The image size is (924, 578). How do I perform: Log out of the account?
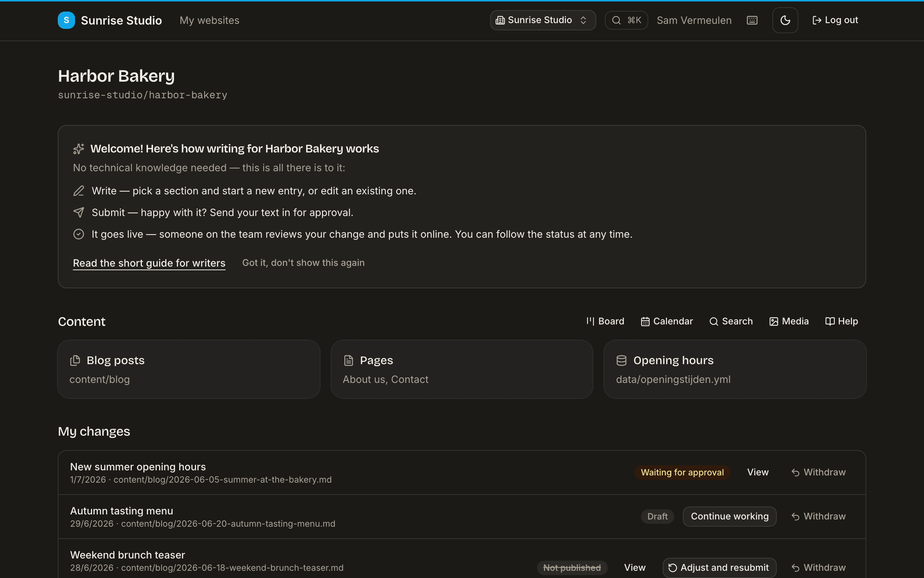click(835, 20)
